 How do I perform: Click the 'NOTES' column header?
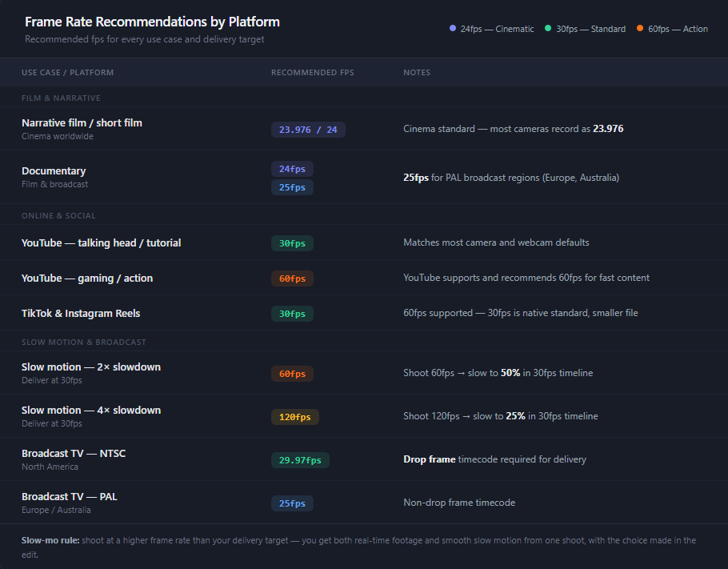click(x=417, y=73)
